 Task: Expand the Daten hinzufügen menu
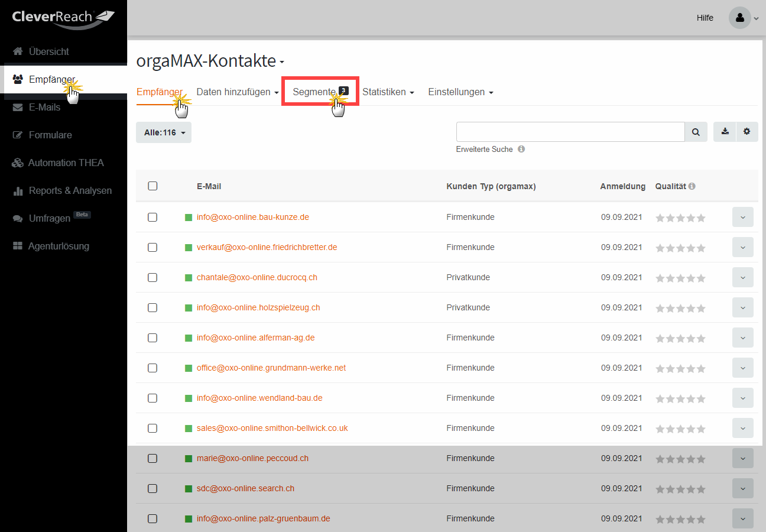pyautogui.click(x=238, y=92)
